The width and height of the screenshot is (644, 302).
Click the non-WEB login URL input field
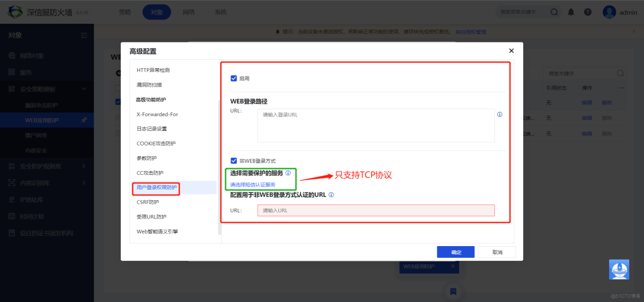[x=376, y=211]
